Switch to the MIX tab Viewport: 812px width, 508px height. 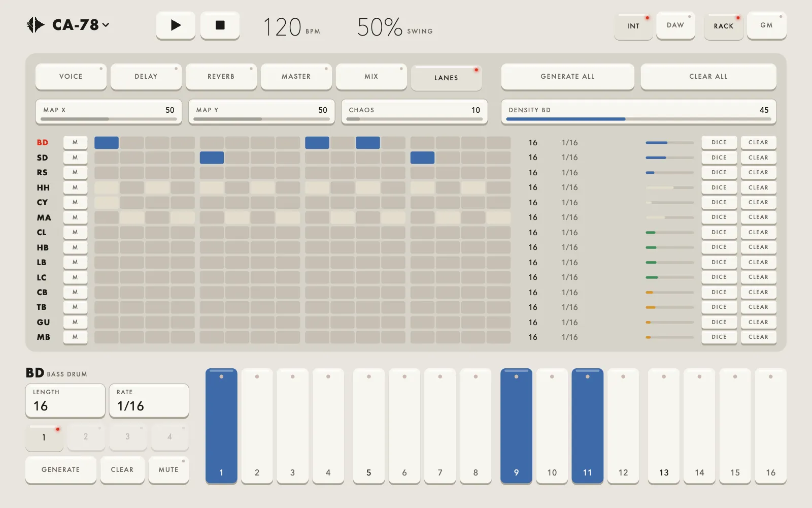(371, 76)
